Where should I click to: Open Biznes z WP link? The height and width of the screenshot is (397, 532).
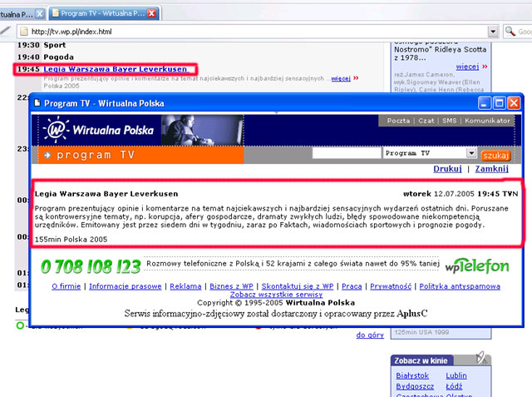[231, 286]
